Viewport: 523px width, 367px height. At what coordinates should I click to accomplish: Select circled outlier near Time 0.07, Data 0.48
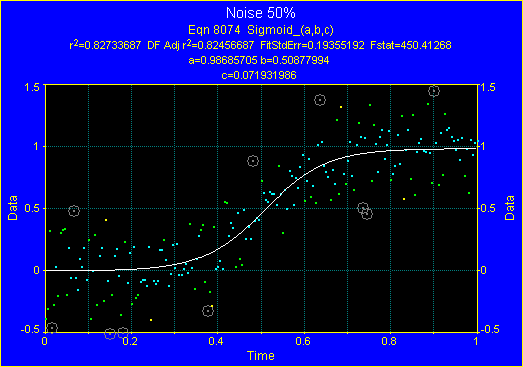(74, 211)
